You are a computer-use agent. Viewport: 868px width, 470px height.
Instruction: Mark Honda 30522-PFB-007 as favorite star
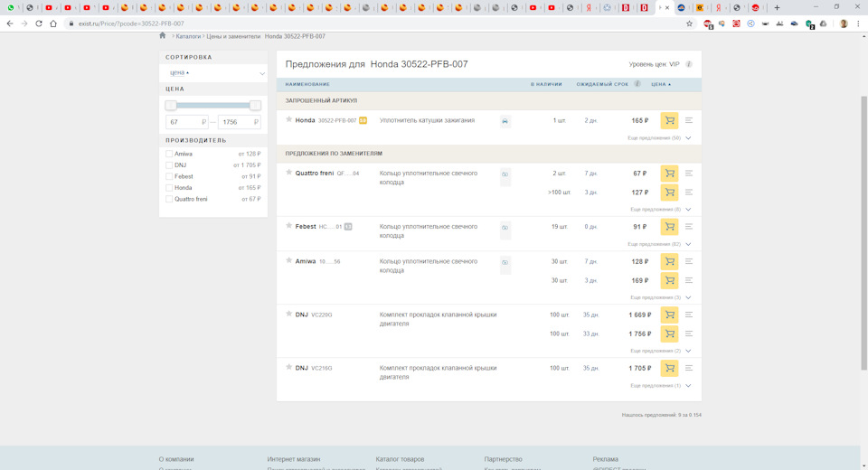tap(288, 119)
